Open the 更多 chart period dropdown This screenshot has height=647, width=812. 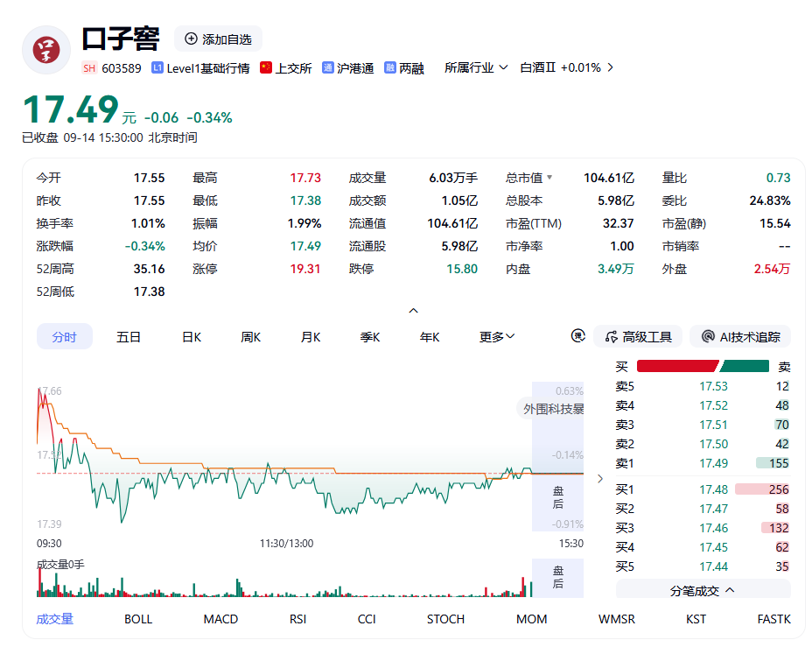coord(497,337)
